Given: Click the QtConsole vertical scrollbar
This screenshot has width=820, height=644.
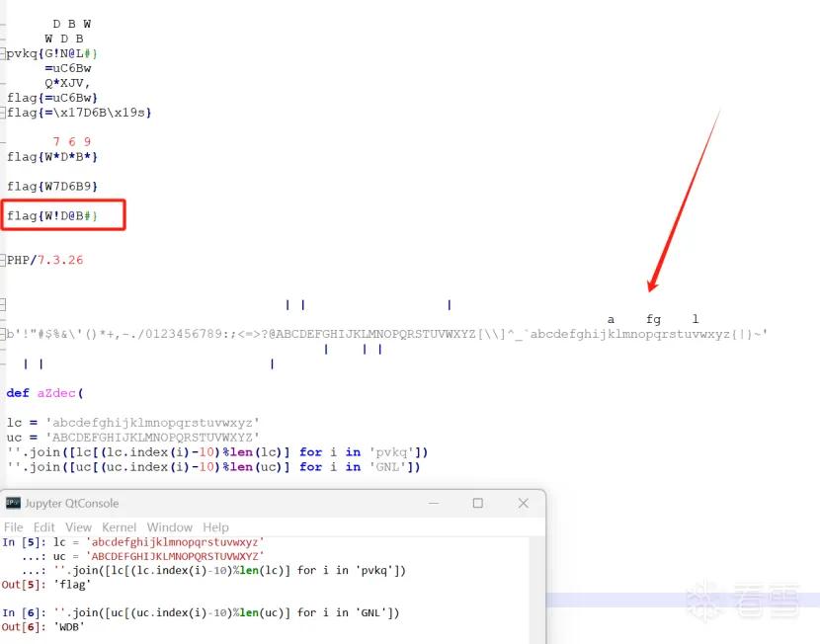Looking at the screenshot, I should click(x=537, y=590).
